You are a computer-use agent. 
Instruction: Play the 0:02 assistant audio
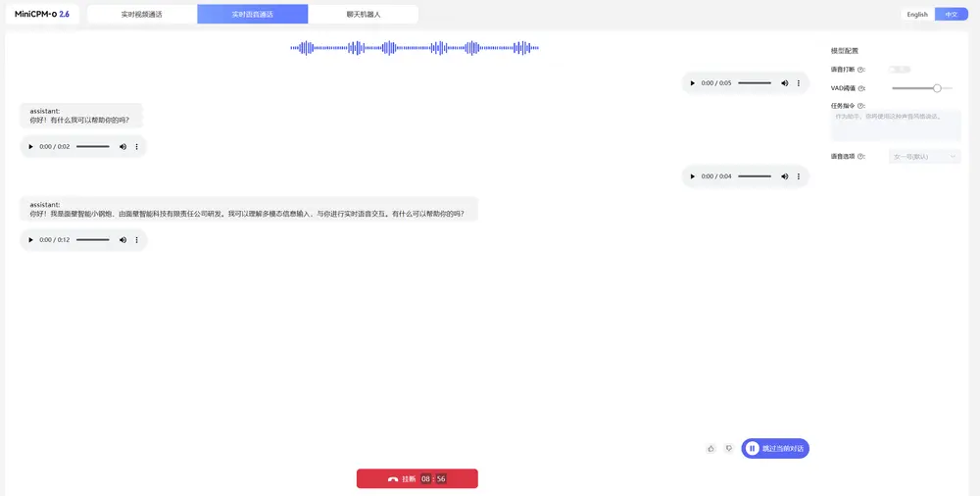point(30,147)
